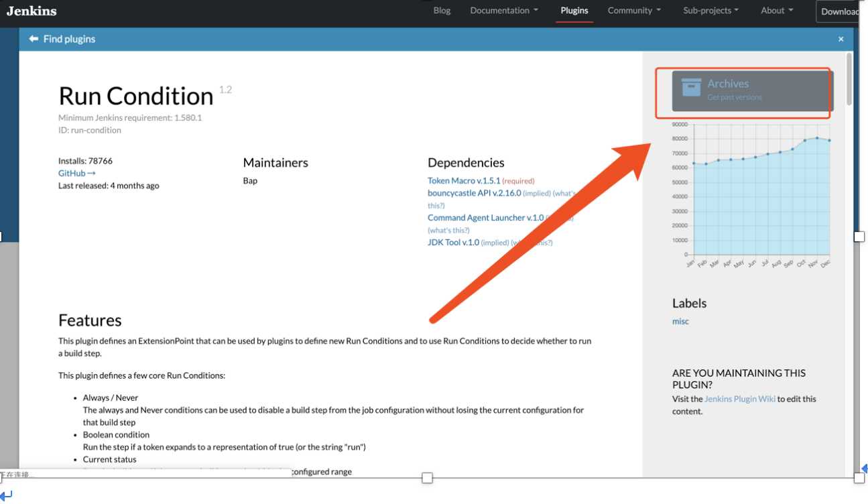The width and height of the screenshot is (868, 504).
Task: Click the Bap maintainer name
Action: pyautogui.click(x=250, y=181)
